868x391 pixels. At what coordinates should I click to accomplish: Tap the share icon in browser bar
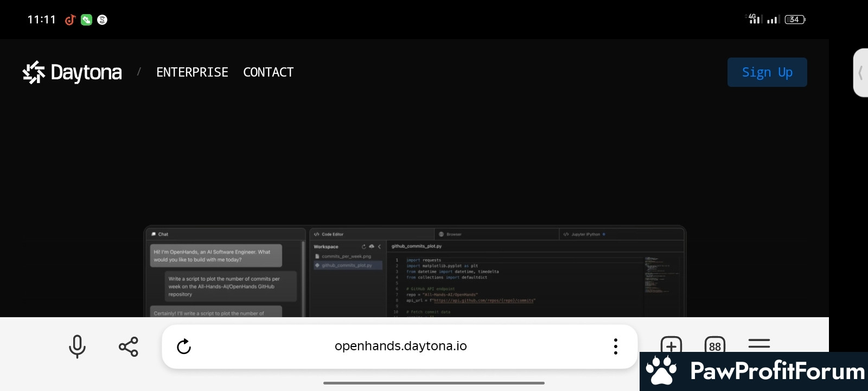(x=129, y=346)
